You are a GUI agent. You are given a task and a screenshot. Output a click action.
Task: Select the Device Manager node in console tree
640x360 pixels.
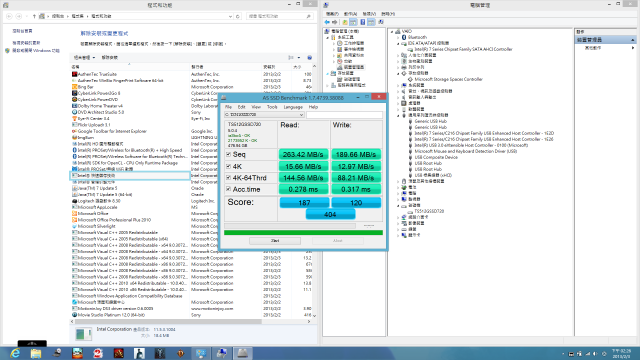click(x=353, y=67)
